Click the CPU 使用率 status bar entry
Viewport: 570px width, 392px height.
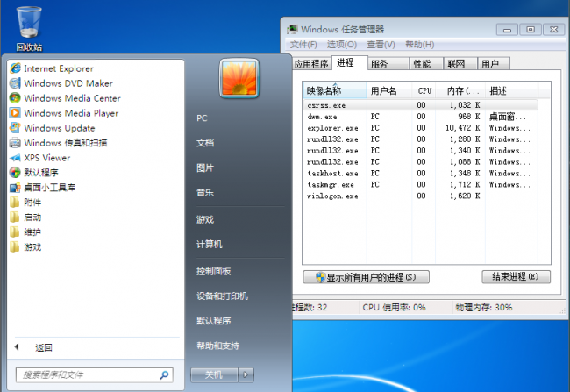pos(394,308)
